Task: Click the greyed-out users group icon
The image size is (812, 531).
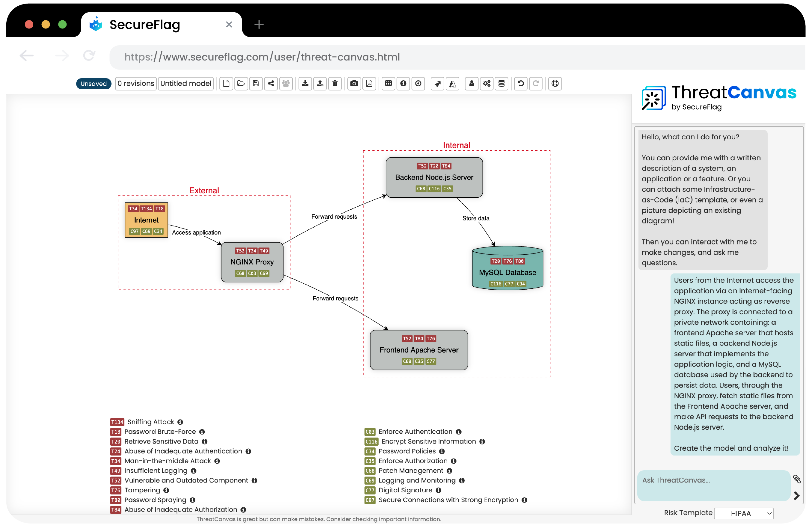Action: (286, 84)
